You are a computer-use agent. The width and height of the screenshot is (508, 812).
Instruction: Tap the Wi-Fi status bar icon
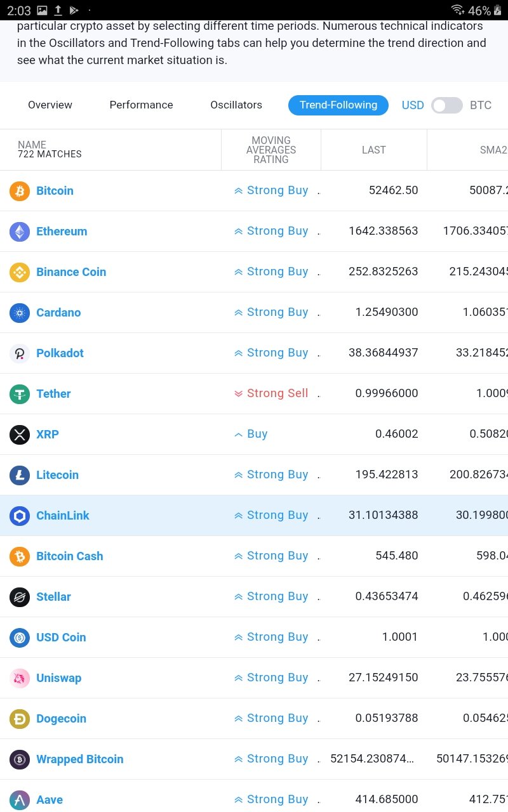(x=457, y=10)
